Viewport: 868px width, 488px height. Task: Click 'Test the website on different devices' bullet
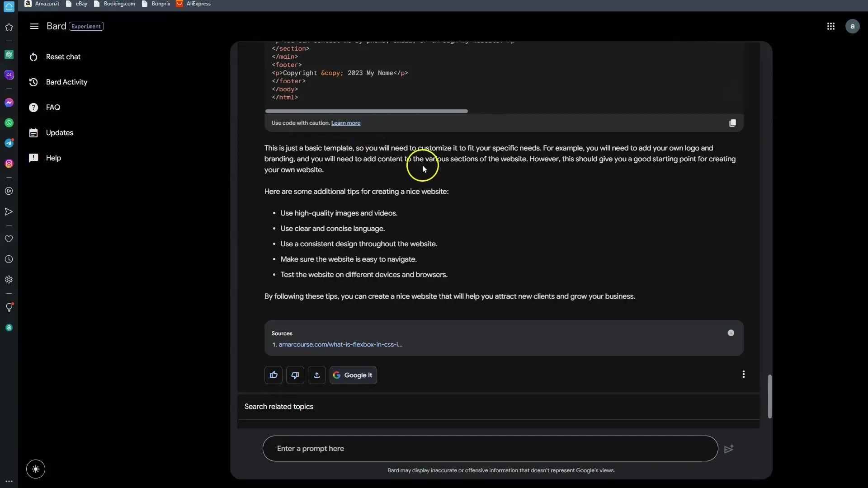point(364,275)
